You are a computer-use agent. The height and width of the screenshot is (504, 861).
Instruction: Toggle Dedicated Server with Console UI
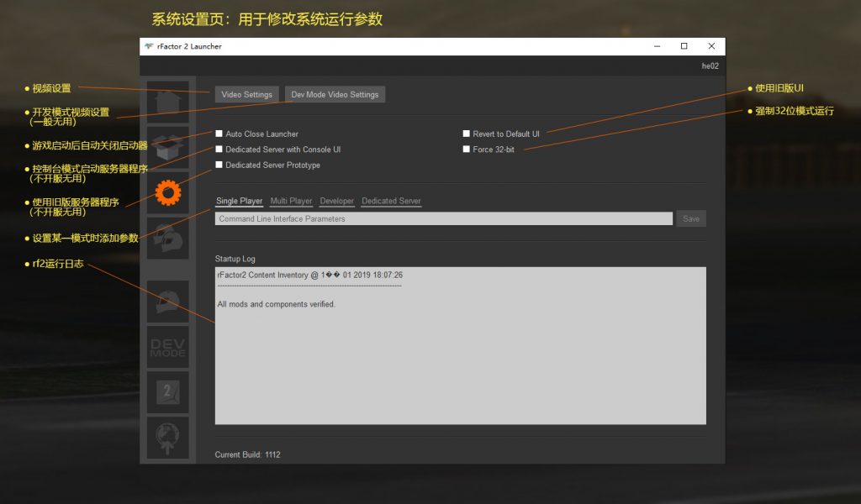(x=219, y=150)
